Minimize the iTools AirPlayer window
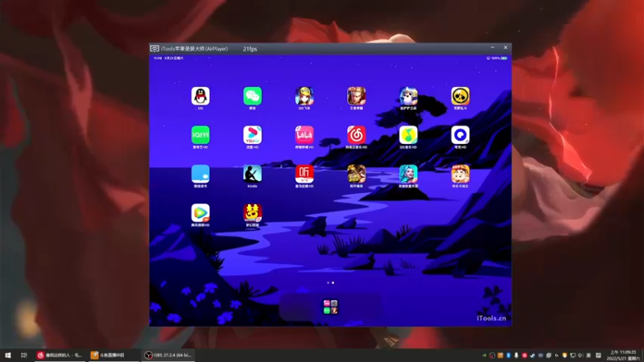 [x=493, y=47]
